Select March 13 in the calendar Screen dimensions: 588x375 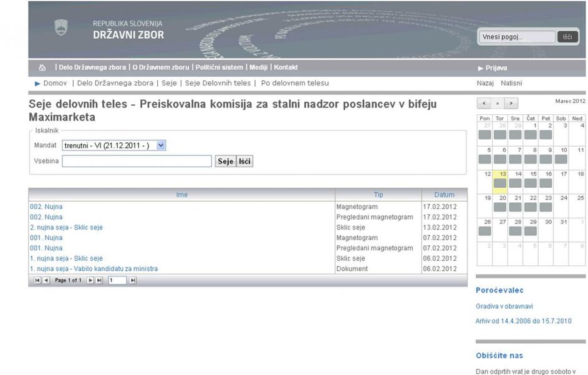pyautogui.click(x=501, y=179)
